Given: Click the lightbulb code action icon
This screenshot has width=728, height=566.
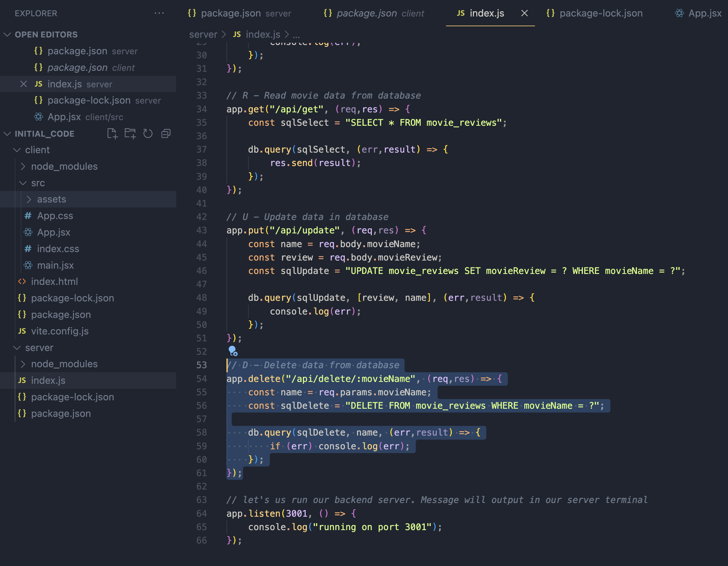Looking at the screenshot, I should coord(233,350).
